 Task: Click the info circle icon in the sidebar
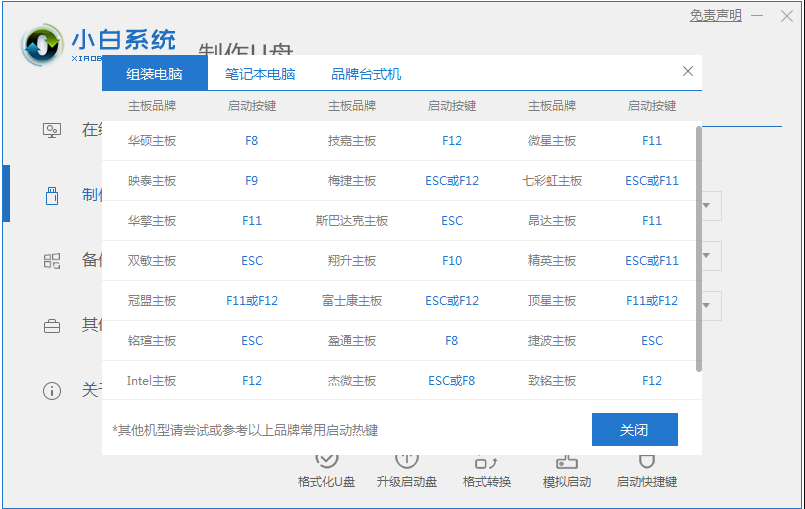[52, 390]
